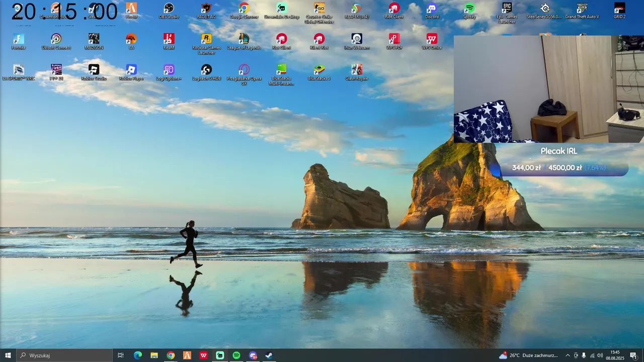Select the MADiSON game icon
This screenshot has height=362, width=644.
[94, 42]
